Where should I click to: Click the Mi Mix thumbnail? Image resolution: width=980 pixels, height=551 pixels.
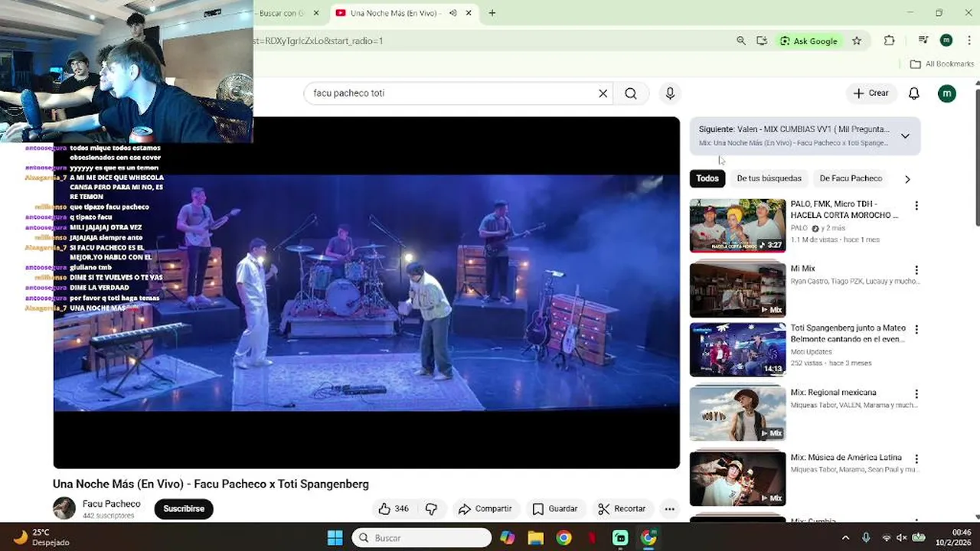737,290
